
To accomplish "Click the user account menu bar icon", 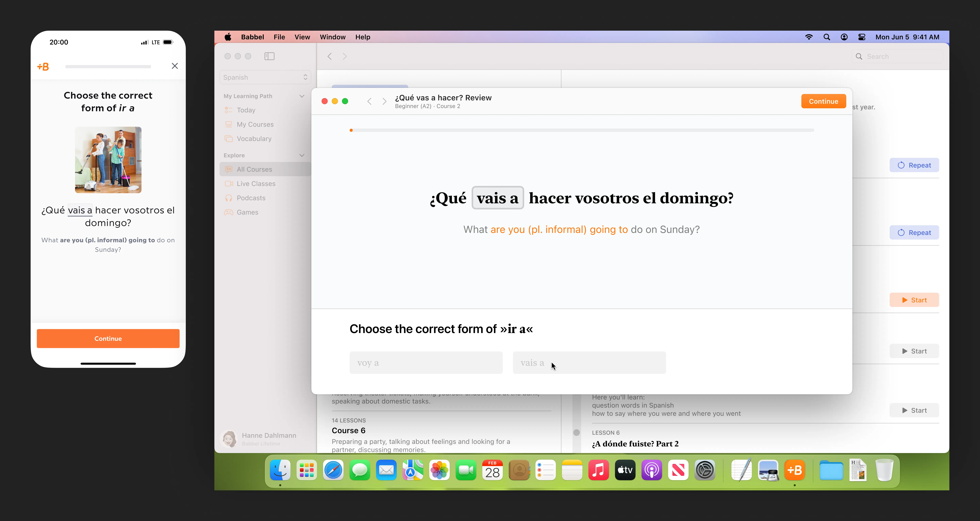I will tap(844, 37).
